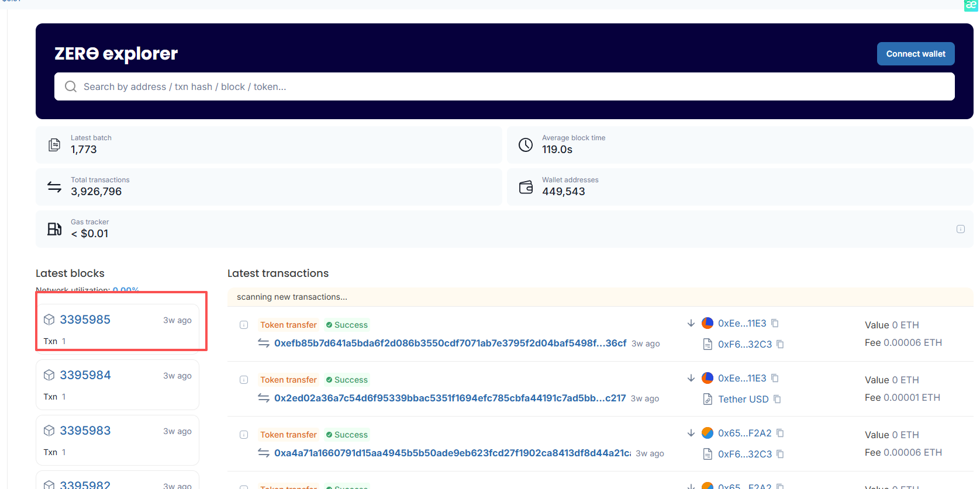Open sender address 0xEe...11E3 in first transaction

(742, 323)
